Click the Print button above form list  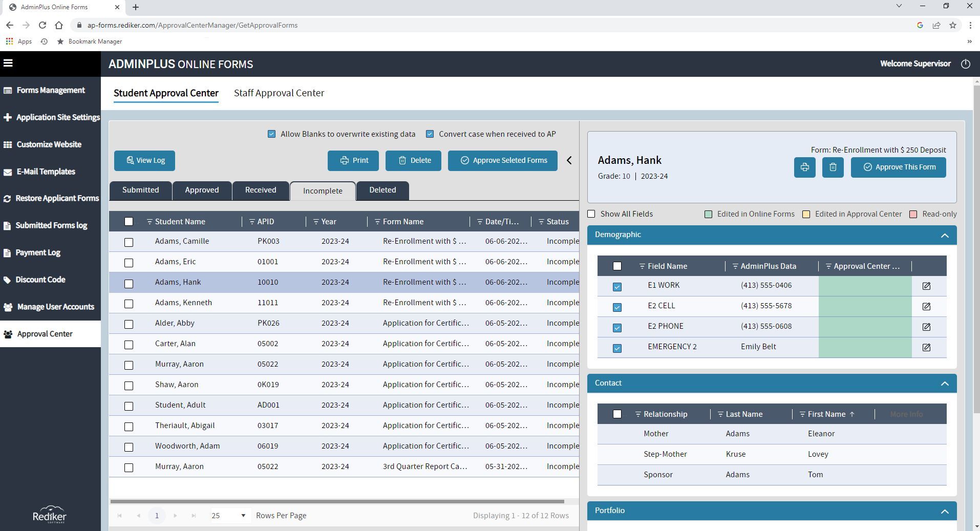tap(353, 161)
